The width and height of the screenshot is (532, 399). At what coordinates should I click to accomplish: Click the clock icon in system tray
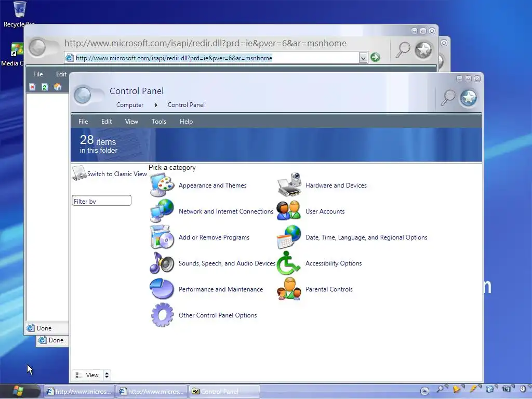pos(523,389)
